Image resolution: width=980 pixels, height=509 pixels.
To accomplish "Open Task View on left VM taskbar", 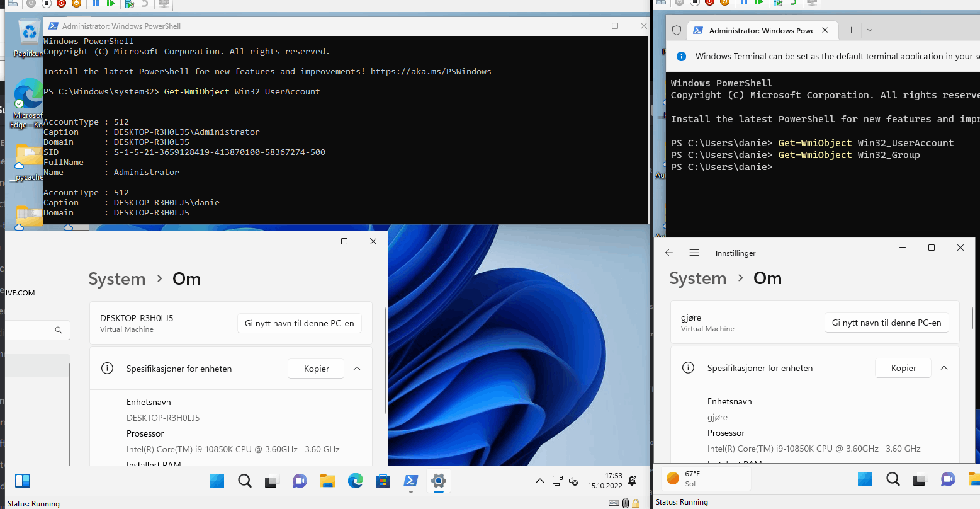I will pyautogui.click(x=272, y=481).
